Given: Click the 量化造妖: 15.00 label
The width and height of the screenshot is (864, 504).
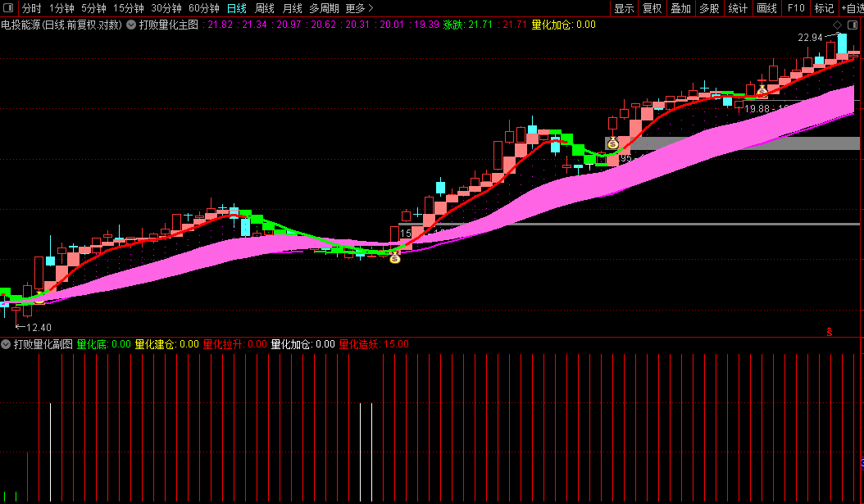Looking at the screenshot, I should click(374, 344).
